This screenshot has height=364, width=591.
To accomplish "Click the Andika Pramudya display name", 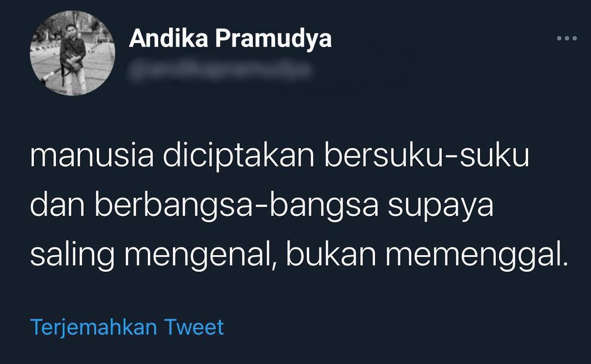I will pyautogui.click(x=230, y=39).
